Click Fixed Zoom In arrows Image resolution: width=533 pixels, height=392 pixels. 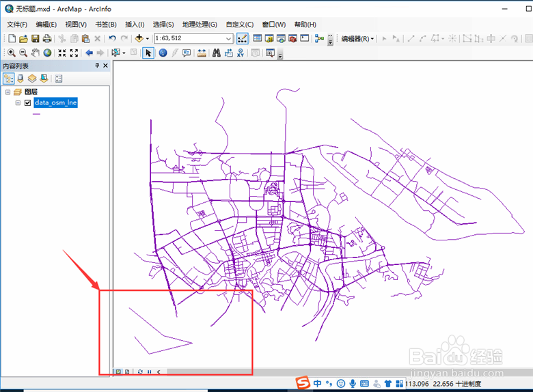click(62, 53)
